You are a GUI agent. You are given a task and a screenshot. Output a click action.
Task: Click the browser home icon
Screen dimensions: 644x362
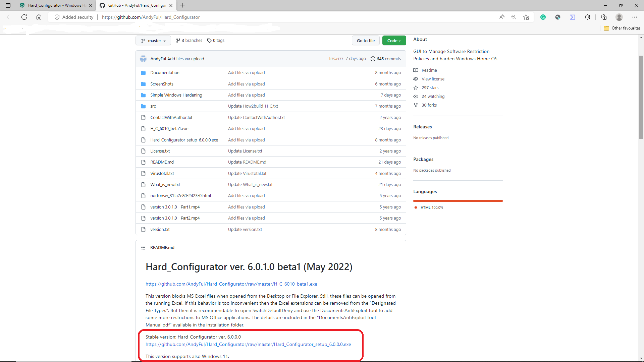pyautogui.click(x=39, y=17)
